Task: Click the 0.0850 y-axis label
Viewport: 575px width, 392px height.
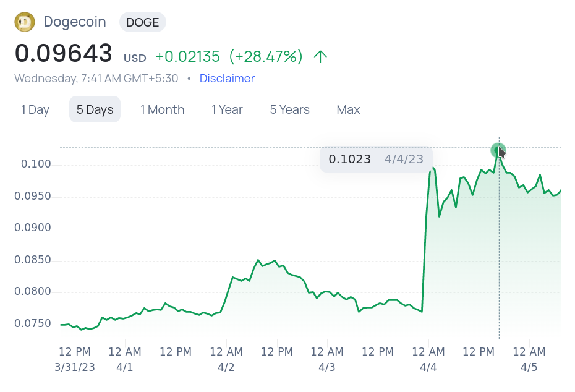Action: (x=33, y=260)
